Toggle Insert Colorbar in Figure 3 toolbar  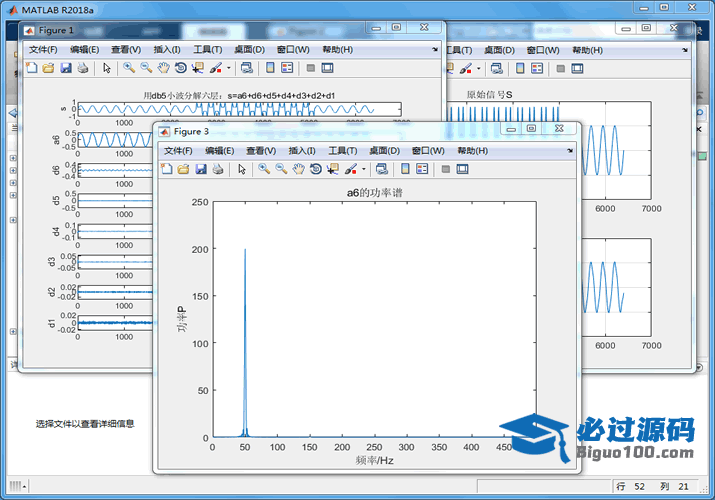click(x=406, y=169)
